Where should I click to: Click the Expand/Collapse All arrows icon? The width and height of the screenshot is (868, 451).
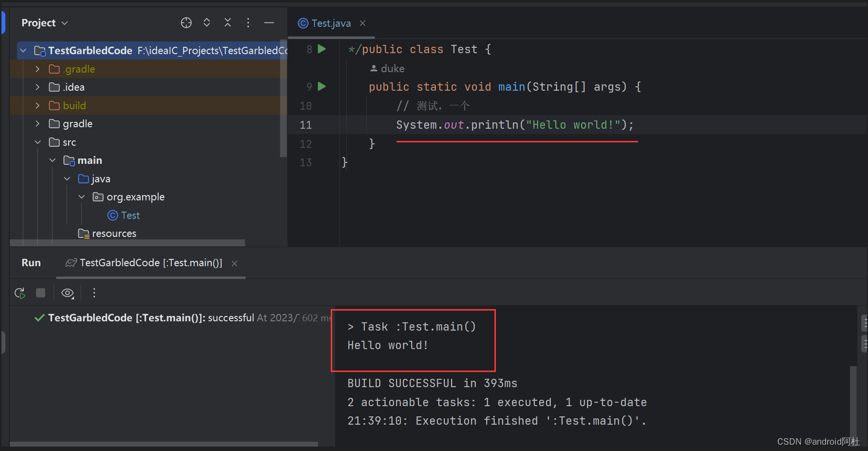pyautogui.click(x=207, y=23)
